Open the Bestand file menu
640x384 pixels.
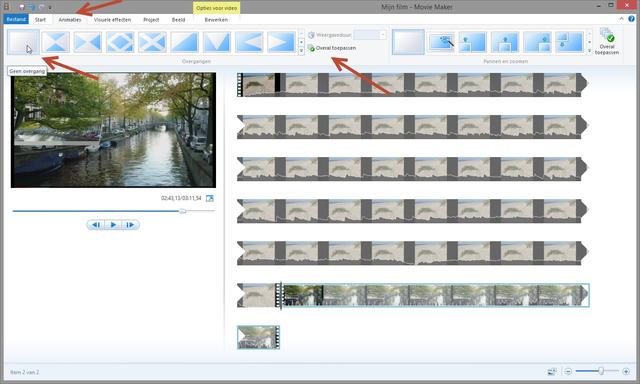tap(16, 19)
